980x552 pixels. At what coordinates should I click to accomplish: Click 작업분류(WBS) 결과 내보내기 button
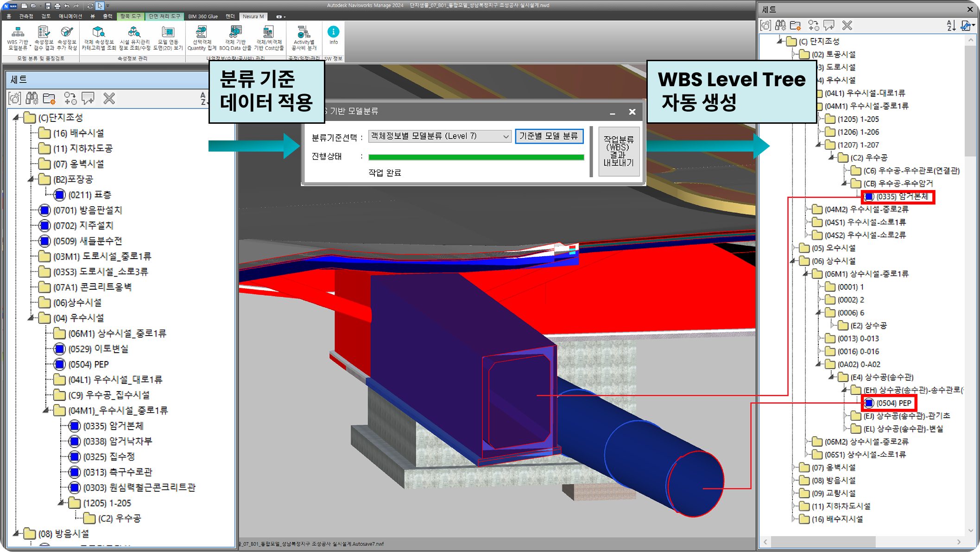coord(618,152)
